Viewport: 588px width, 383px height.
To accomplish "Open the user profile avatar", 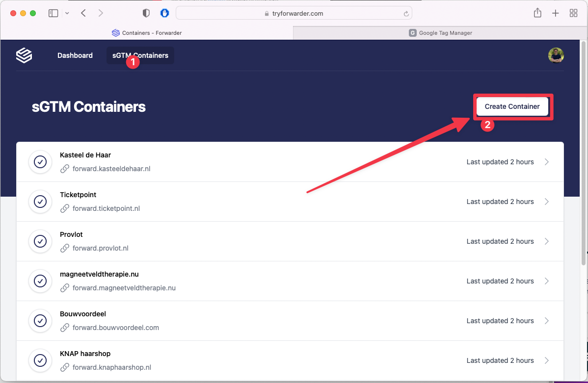I will (x=556, y=55).
